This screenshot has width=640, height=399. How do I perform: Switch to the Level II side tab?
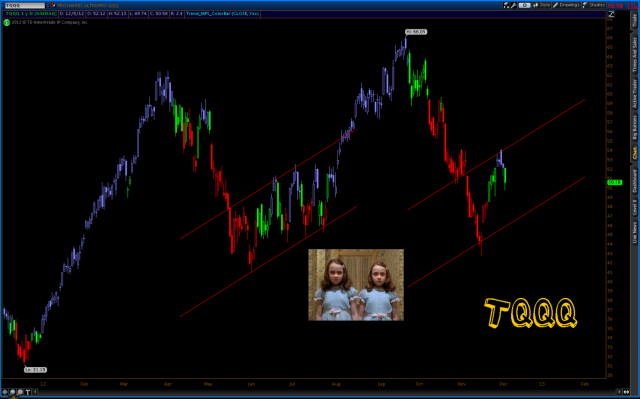(x=634, y=207)
